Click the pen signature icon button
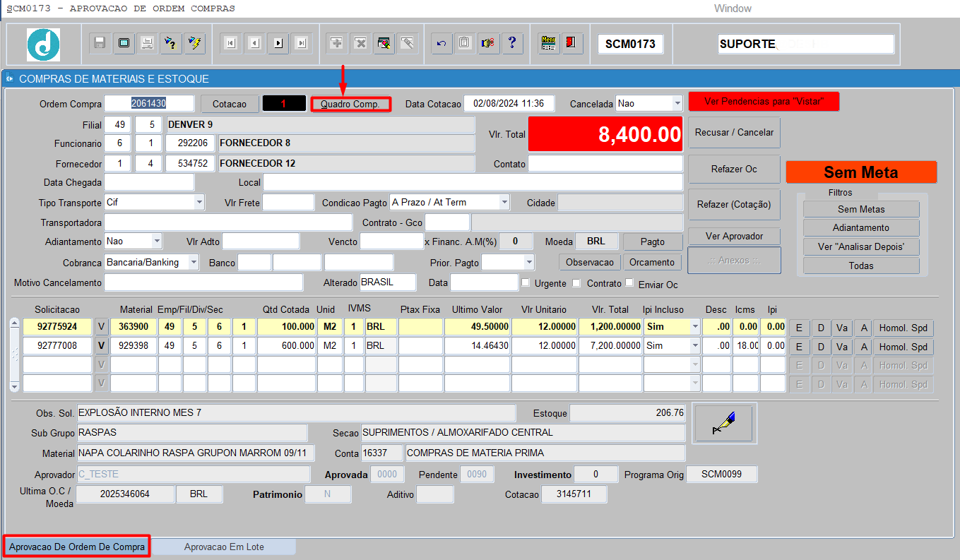Screen dimensions: 960x560 coord(725,423)
